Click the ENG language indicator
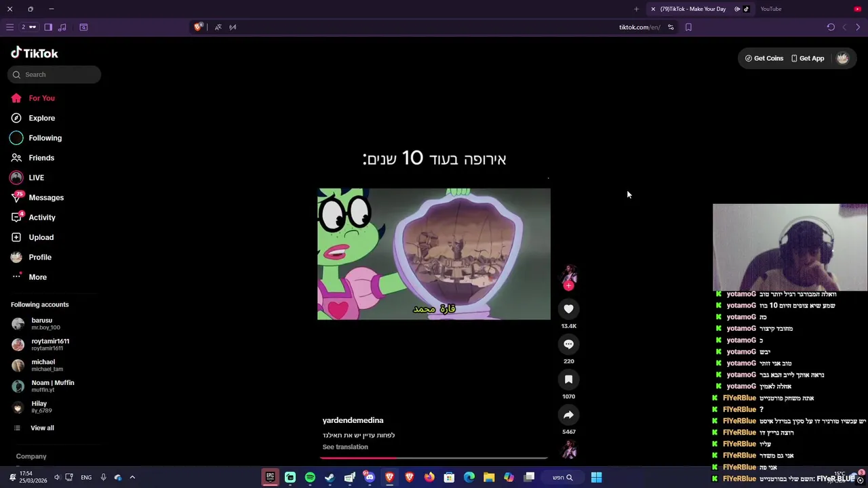 click(86, 477)
